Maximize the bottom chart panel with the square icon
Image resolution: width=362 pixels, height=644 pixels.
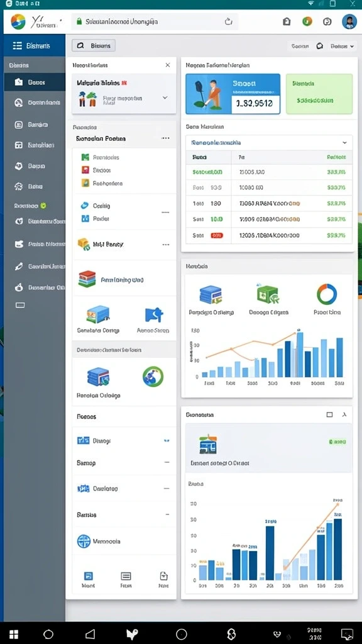(x=329, y=415)
